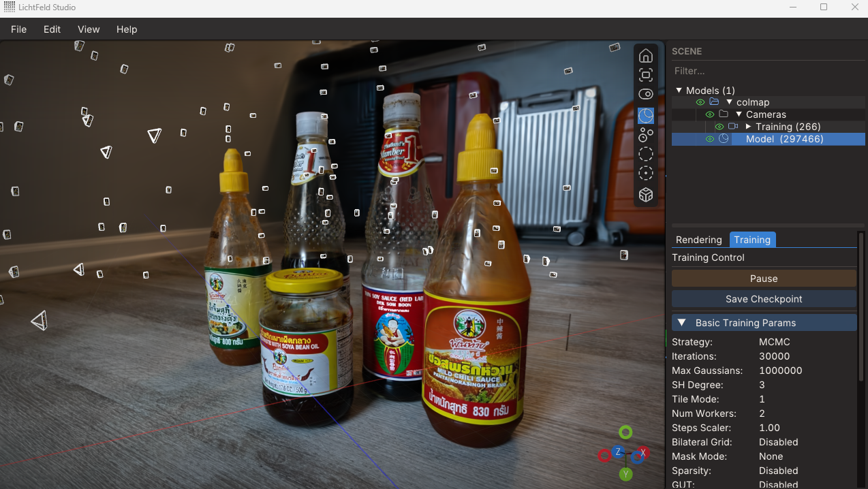Click the scene Filter input field
This screenshot has height=489, width=868.
tap(766, 71)
